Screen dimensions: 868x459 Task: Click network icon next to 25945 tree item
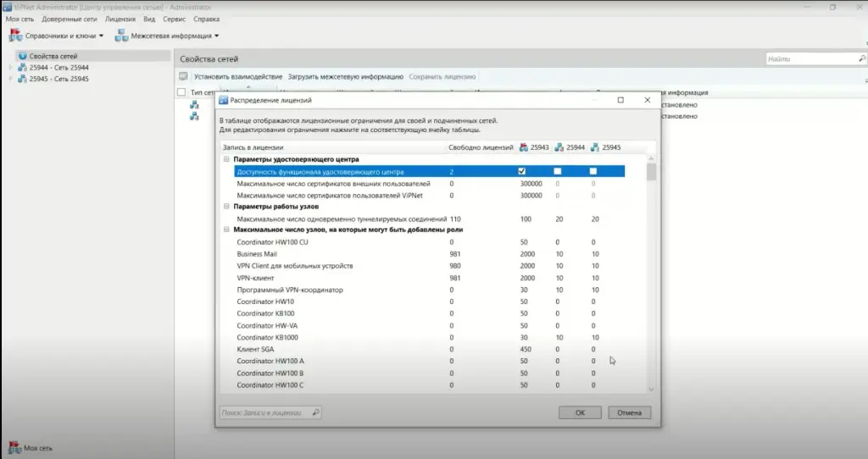tap(22, 79)
